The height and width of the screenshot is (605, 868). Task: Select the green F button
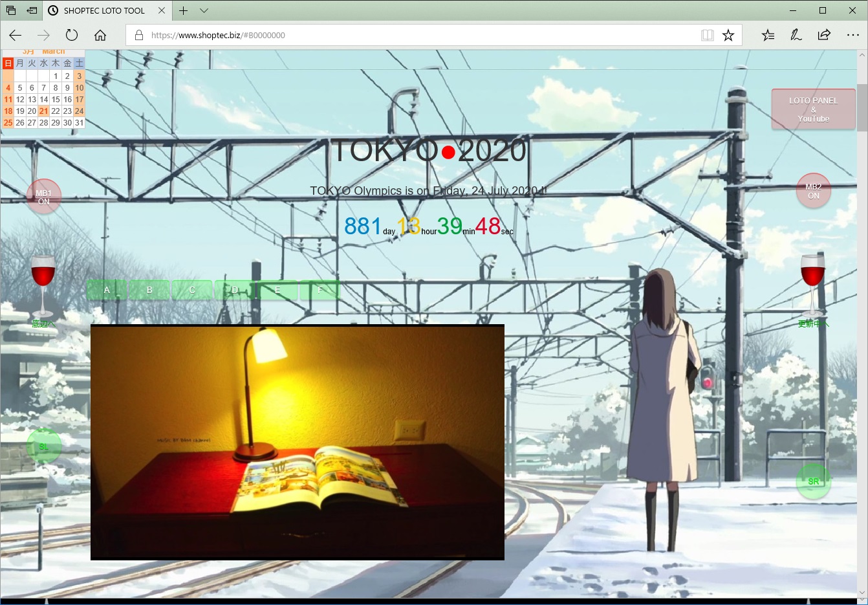point(320,290)
